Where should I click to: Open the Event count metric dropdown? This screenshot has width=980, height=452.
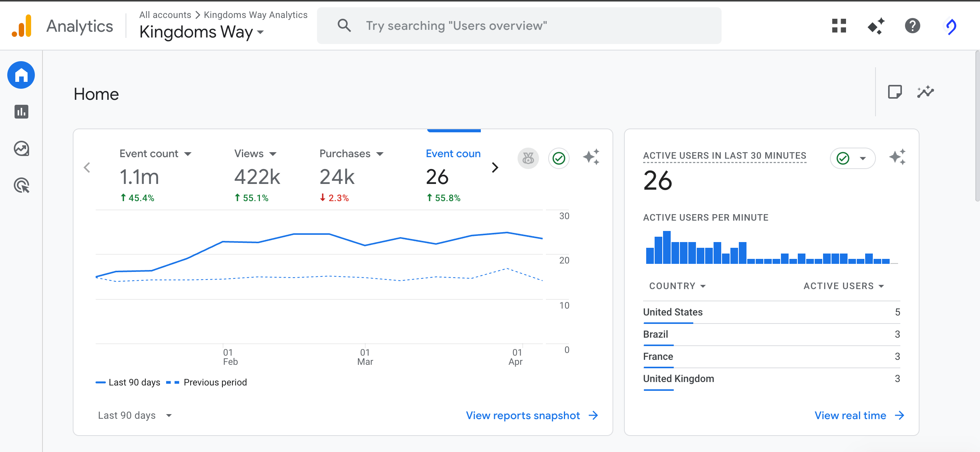pos(155,154)
